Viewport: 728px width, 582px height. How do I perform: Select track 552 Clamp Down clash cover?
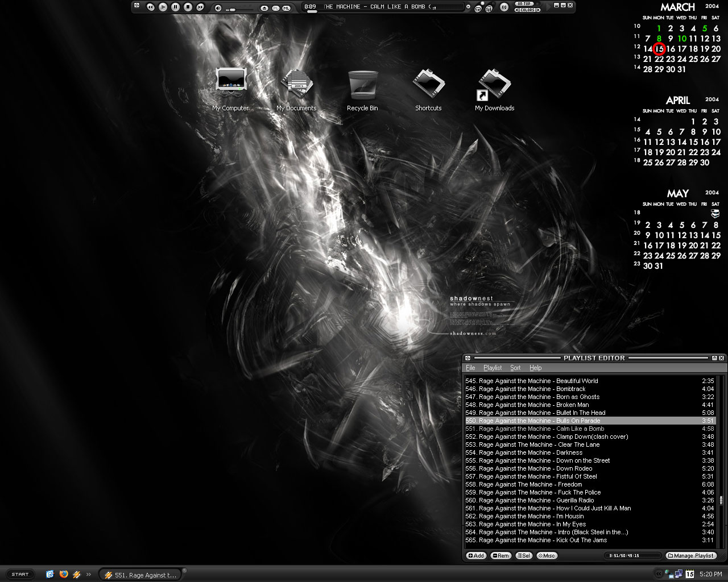click(590, 436)
